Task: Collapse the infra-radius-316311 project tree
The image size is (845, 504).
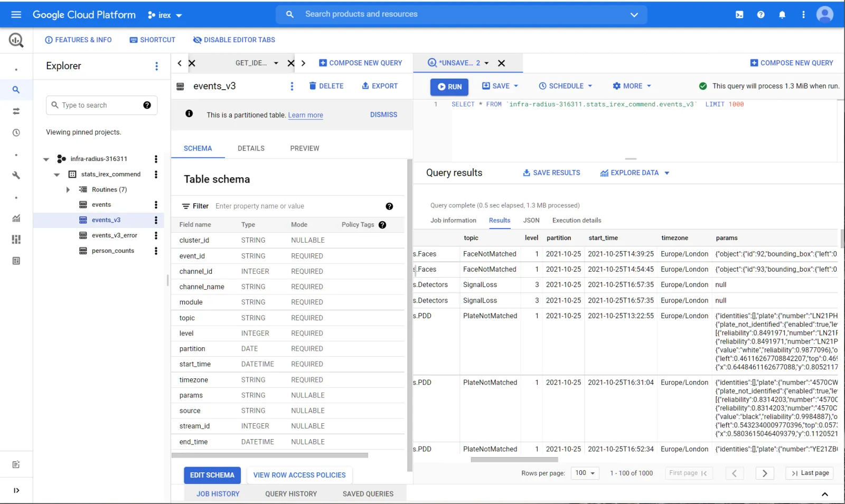Action: (46, 159)
